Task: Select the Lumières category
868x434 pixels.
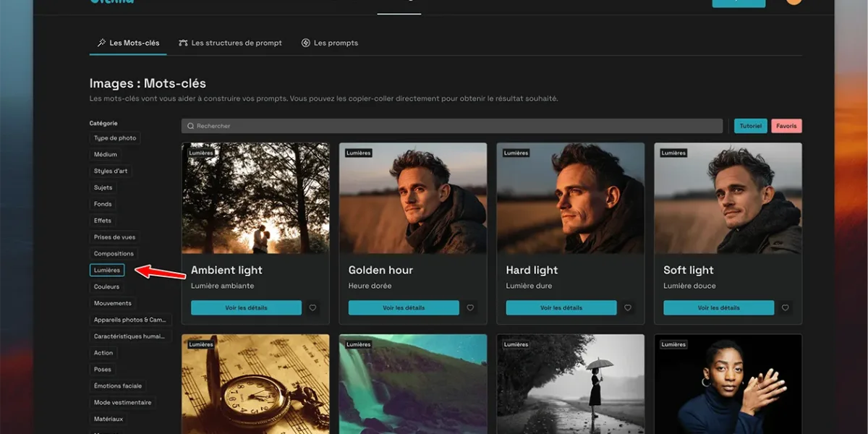Action: pos(107,271)
